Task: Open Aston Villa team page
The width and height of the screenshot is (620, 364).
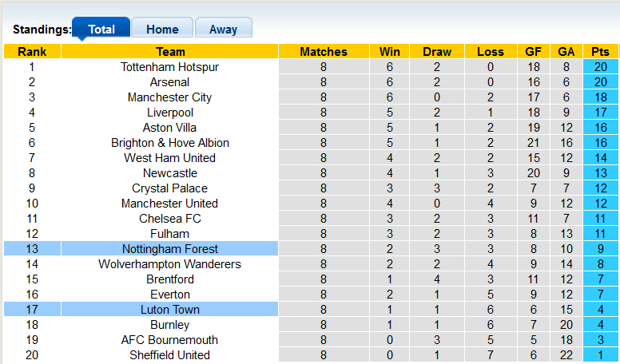Action: click(169, 128)
